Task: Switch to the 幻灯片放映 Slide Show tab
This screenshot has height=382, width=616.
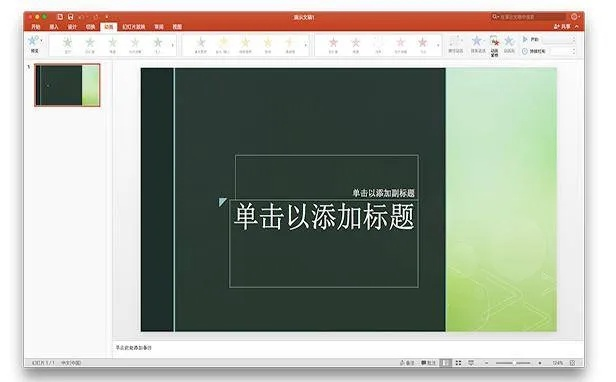Action: tap(134, 27)
